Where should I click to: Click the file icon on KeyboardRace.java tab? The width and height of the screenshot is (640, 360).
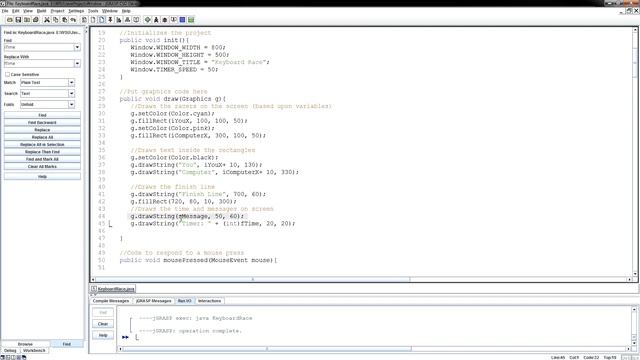coord(94,289)
